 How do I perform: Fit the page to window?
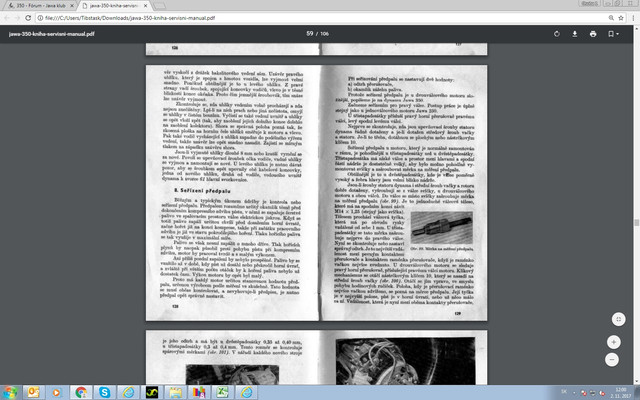pos(618,319)
